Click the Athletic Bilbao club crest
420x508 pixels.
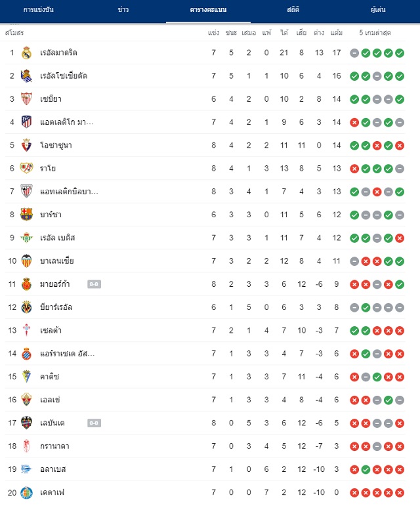(26, 192)
